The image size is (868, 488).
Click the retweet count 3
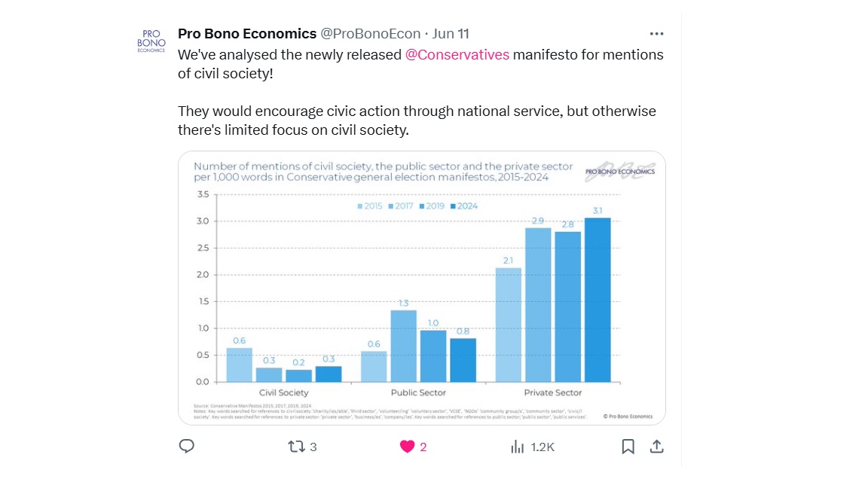[313, 447]
